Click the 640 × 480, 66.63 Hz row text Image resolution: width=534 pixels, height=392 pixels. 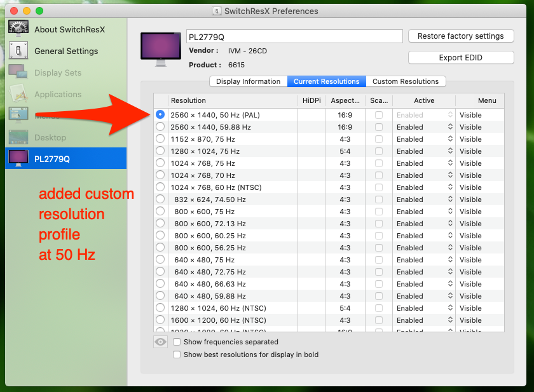click(x=210, y=284)
